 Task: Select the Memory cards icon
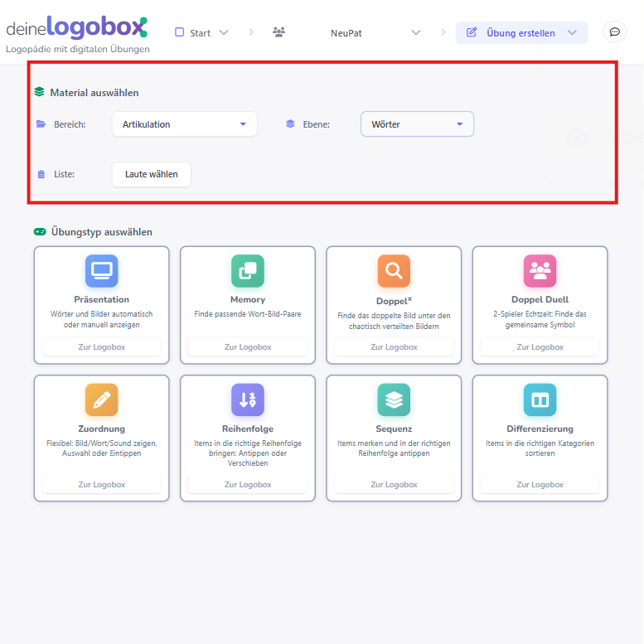(248, 271)
